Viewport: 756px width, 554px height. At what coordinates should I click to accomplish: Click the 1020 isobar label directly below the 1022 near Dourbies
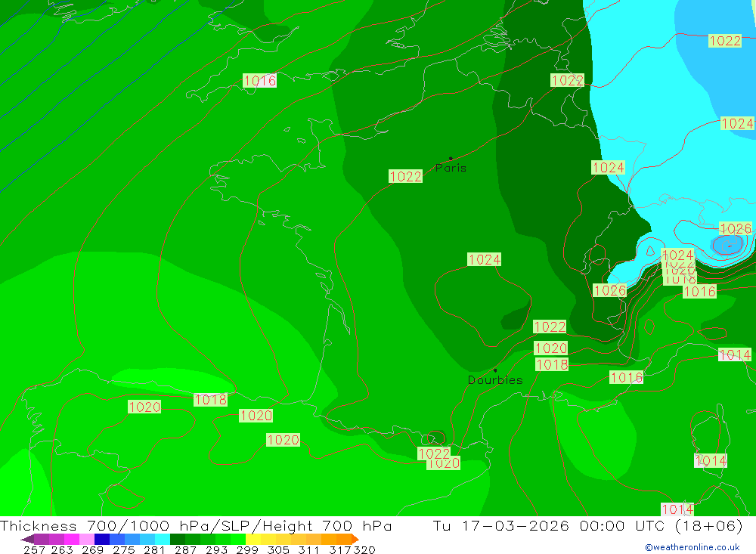point(550,348)
